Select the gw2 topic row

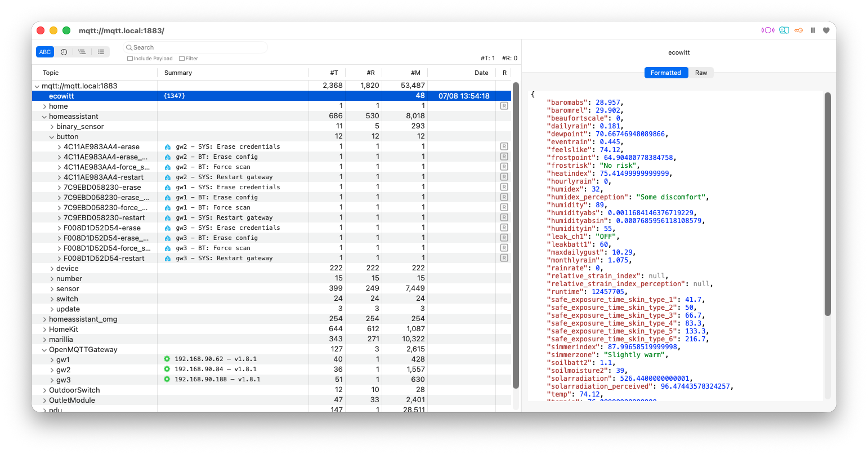(271, 370)
